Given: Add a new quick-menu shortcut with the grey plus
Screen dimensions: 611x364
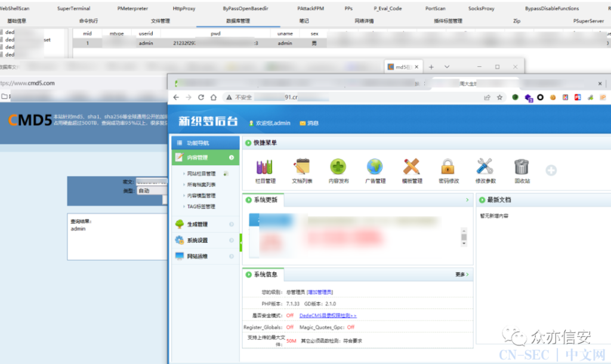Looking at the screenshot, I should coord(551,170).
